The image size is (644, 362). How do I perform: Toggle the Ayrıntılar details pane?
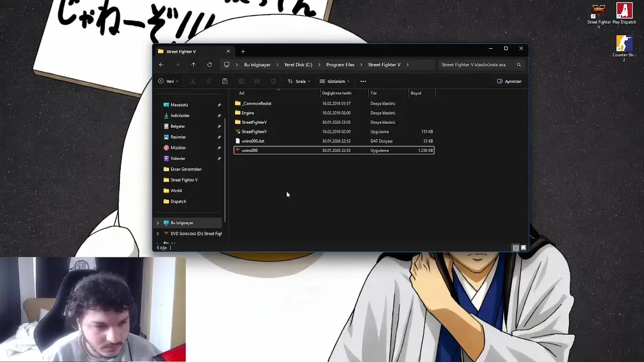[x=509, y=81]
